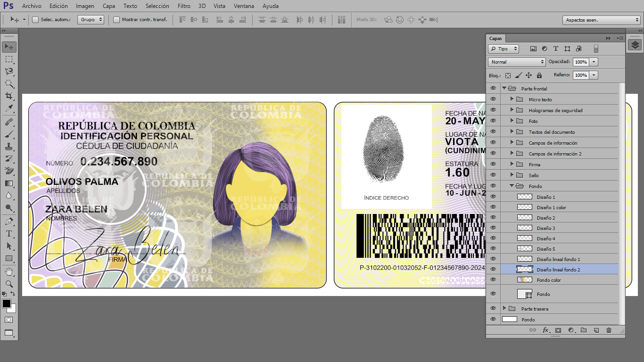
Task: Select the Spot Healing Brush tool
Action: pos(9,123)
